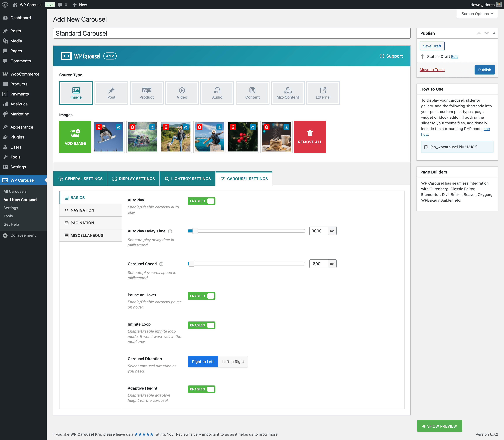Edit the snowboarder image
The image size is (504, 440).
pos(119,127)
